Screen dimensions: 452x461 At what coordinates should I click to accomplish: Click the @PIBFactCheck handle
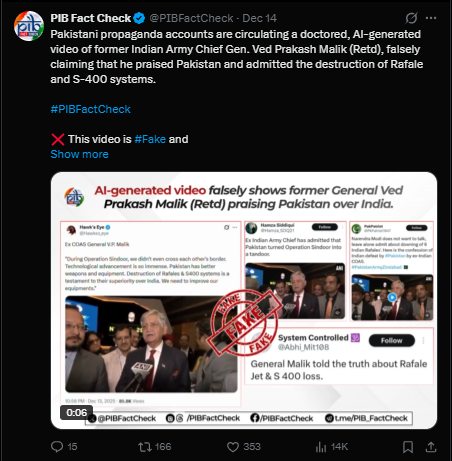tap(191, 18)
